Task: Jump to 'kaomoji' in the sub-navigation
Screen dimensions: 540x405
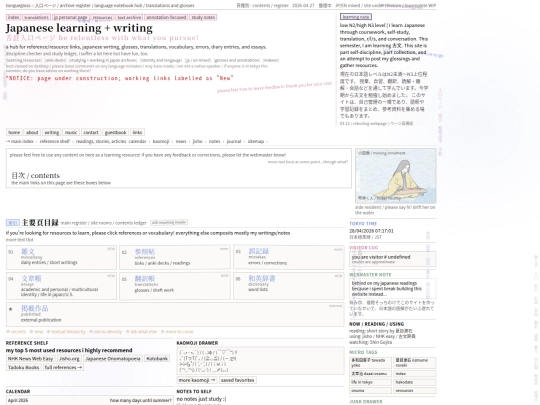Action: (x=161, y=141)
